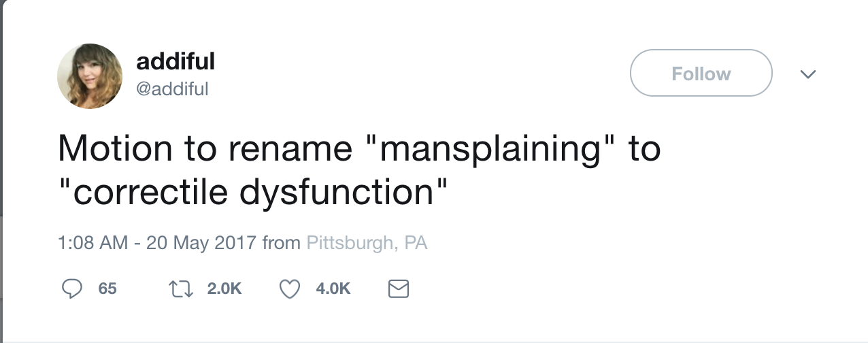
Task: Click the 2.0K retweets count
Action: (224, 289)
